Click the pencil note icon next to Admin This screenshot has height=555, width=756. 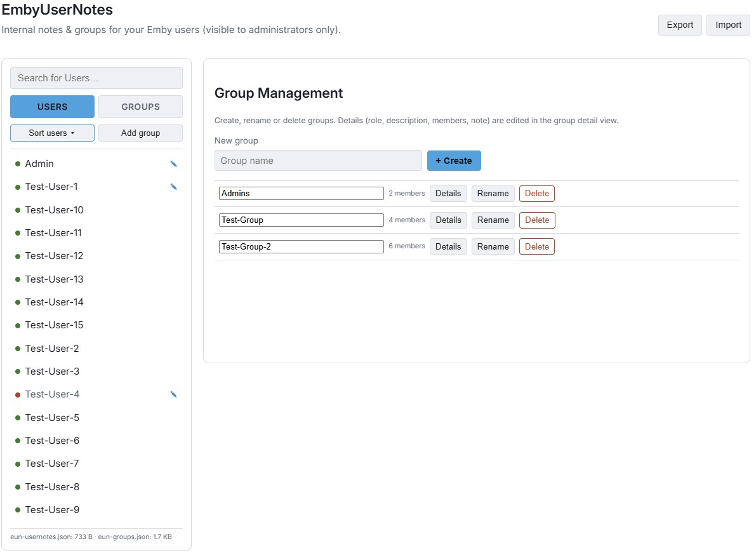pos(173,164)
